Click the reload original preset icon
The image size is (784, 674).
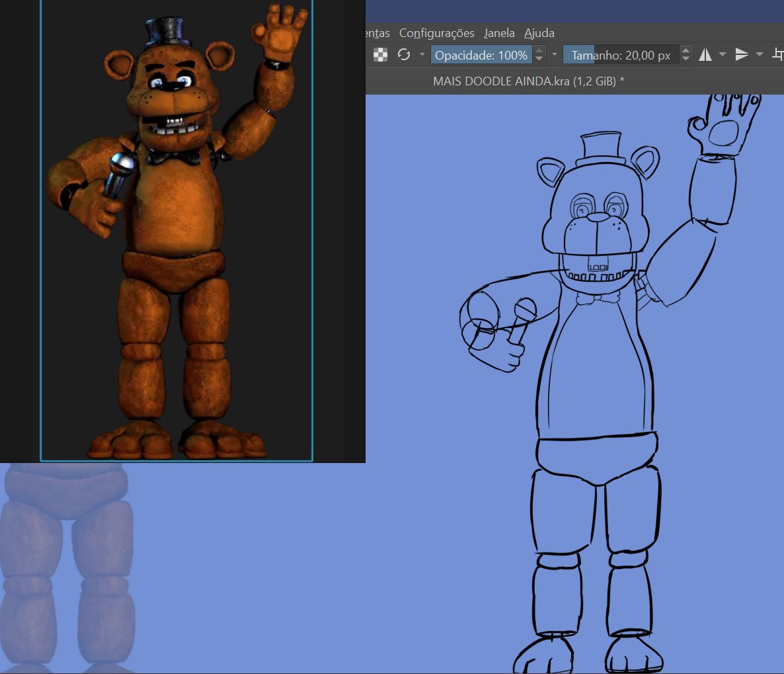pos(404,54)
